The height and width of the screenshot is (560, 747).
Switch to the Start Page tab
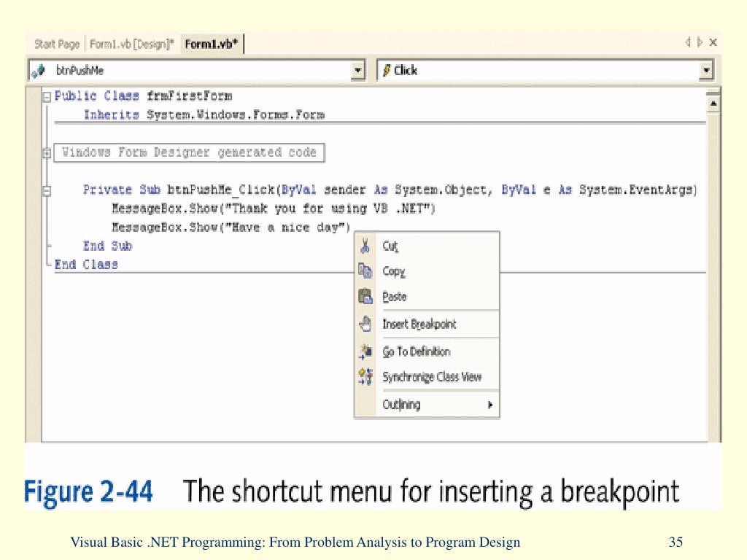pyautogui.click(x=57, y=44)
